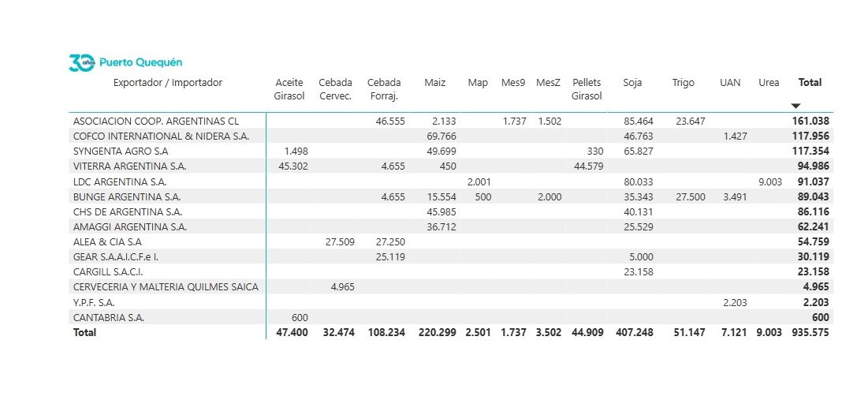Select the GEAR S.A.A.I.C.F.e I. row
The image size is (868, 400).
[451, 256]
